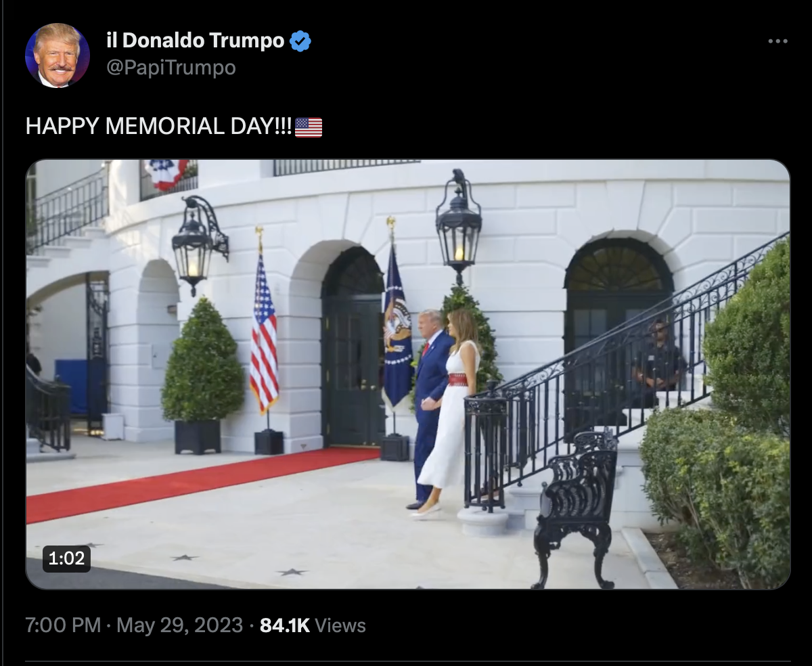Click the left hanging lantern in video
Image resolution: width=812 pixels, height=666 pixels.
pos(198,244)
